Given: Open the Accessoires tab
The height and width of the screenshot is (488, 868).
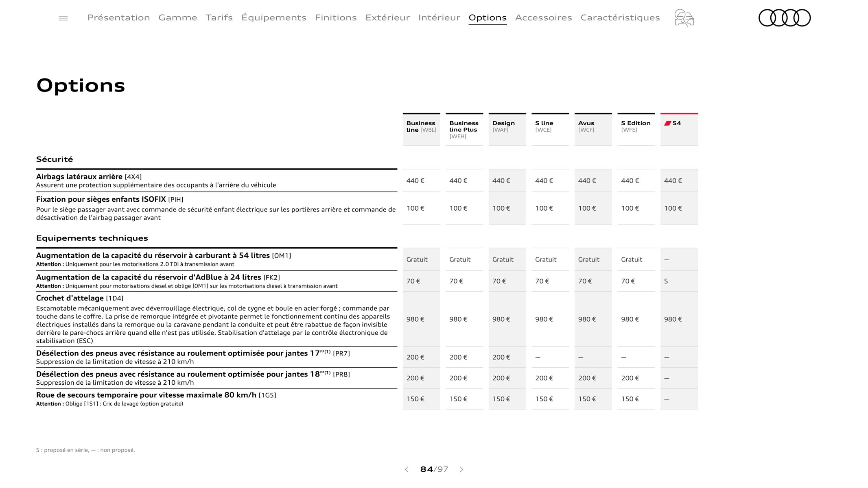Looking at the screenshot, I should [543, 17].
